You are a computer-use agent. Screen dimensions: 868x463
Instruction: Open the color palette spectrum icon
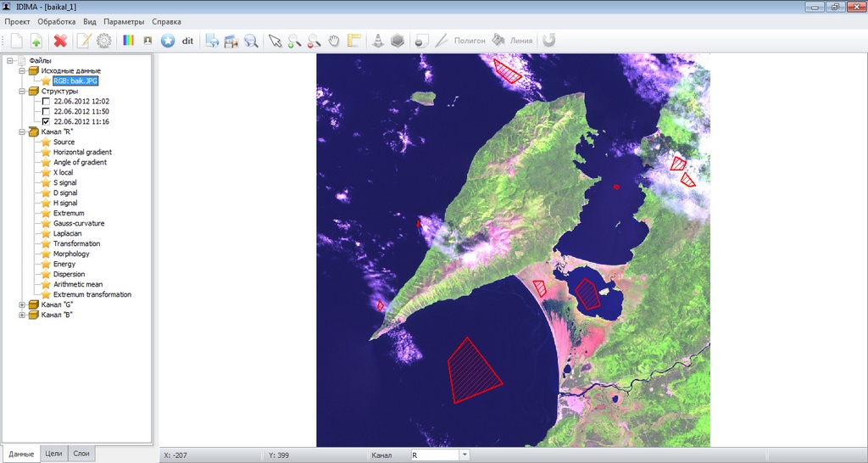[x=129, y=40]
